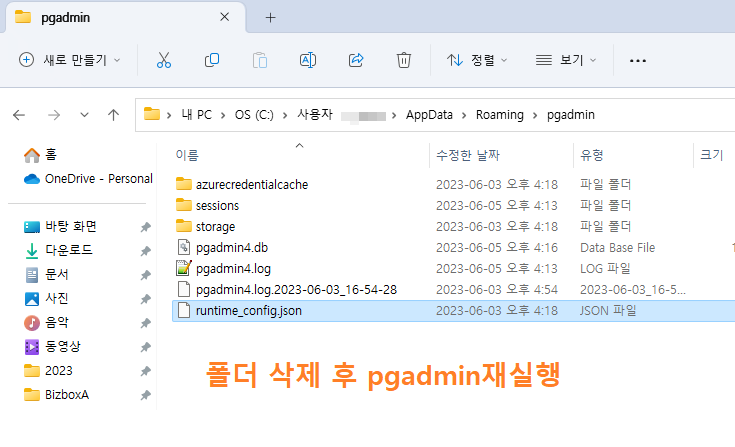Click the Cut scissors icon
Viewport: 735px width, 447px height.
[164, 60]
